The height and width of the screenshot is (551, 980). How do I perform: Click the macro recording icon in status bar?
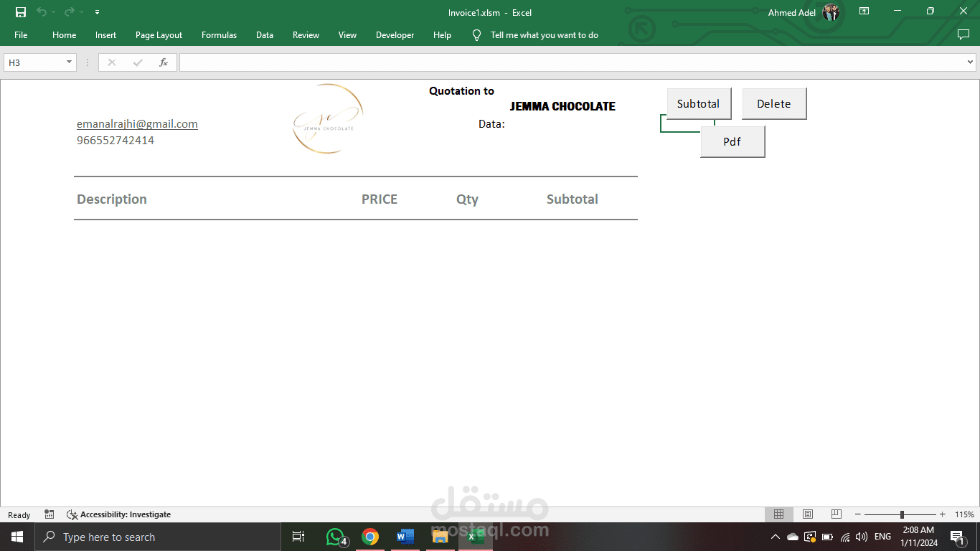point(50,514)
